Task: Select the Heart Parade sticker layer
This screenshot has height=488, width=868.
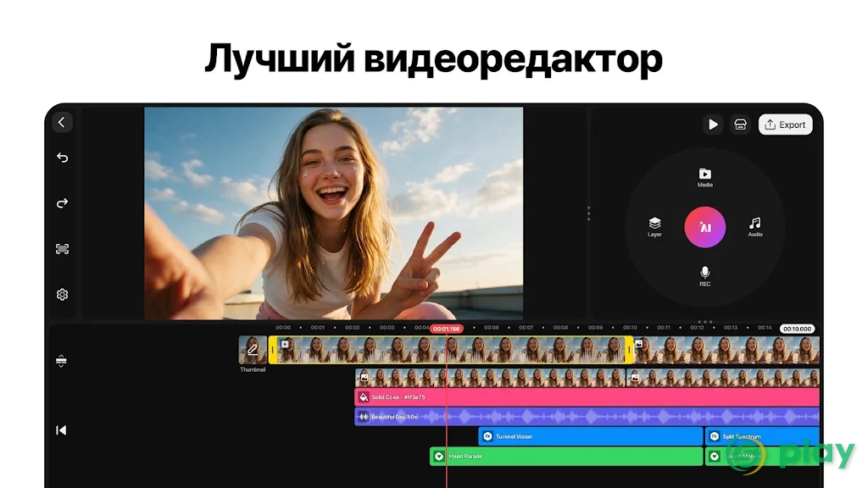Action: (x=565, y=457)
